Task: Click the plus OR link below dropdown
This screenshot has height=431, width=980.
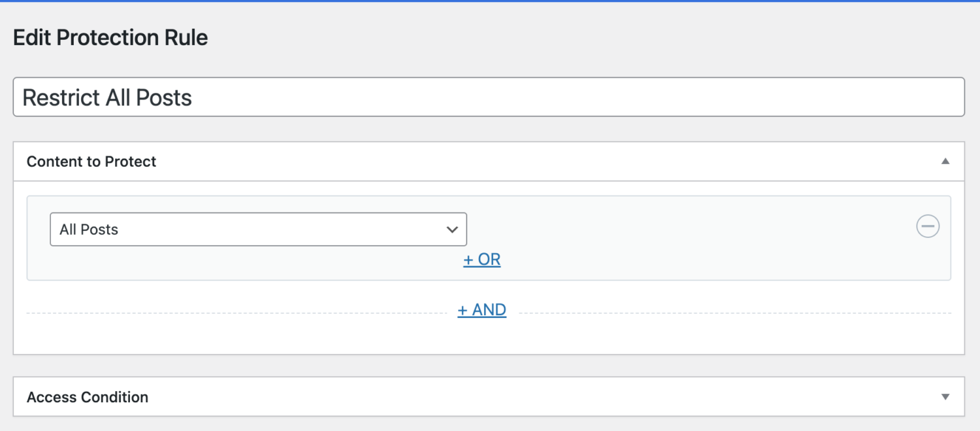Action: point(482,260)
